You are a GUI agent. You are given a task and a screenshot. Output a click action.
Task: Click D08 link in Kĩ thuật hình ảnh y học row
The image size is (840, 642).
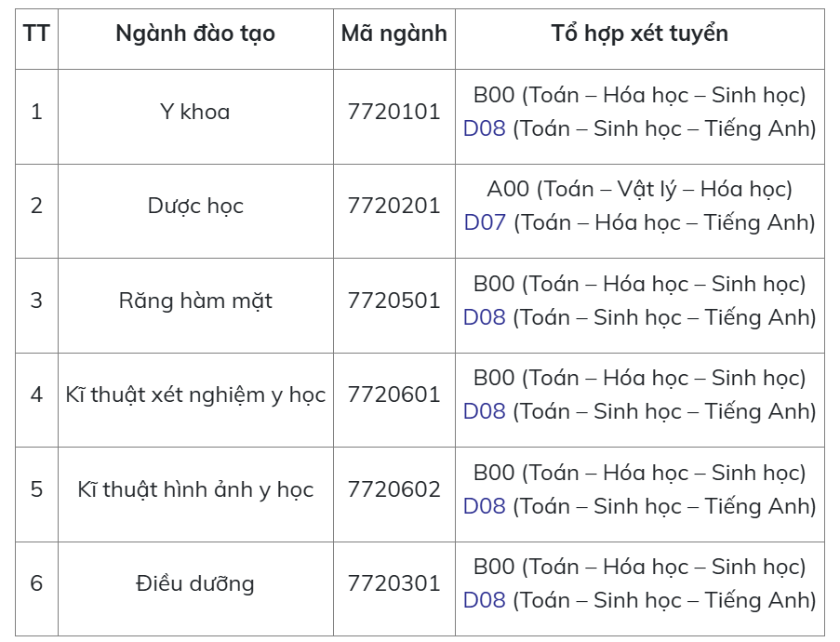pyautogui.click(x=484, y=506)
